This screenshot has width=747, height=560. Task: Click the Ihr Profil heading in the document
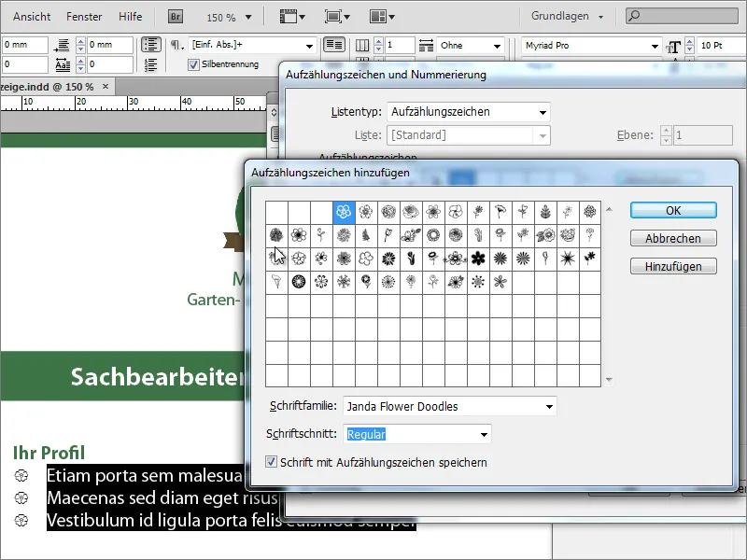coord(49,453)
